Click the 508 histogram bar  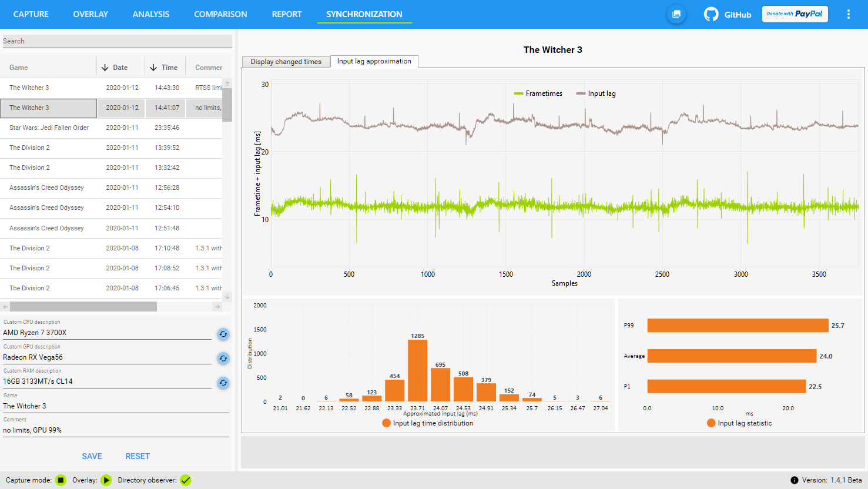(x=463, y=389)
